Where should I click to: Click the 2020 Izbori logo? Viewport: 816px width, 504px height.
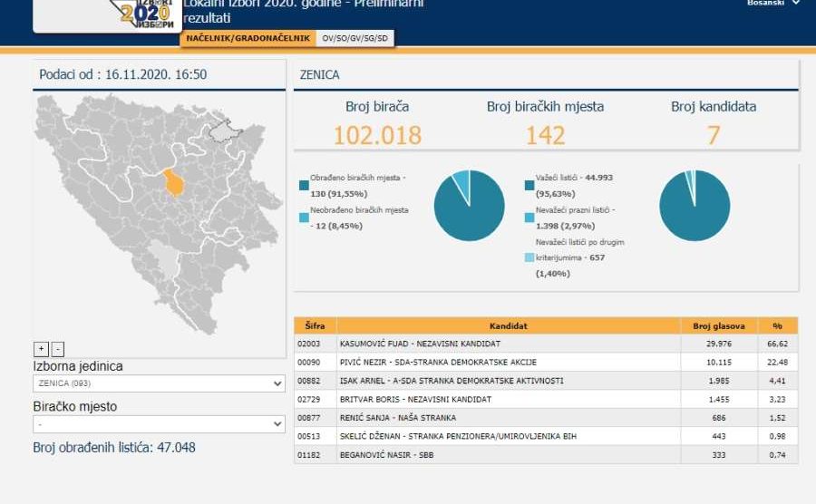click(145, 15)
